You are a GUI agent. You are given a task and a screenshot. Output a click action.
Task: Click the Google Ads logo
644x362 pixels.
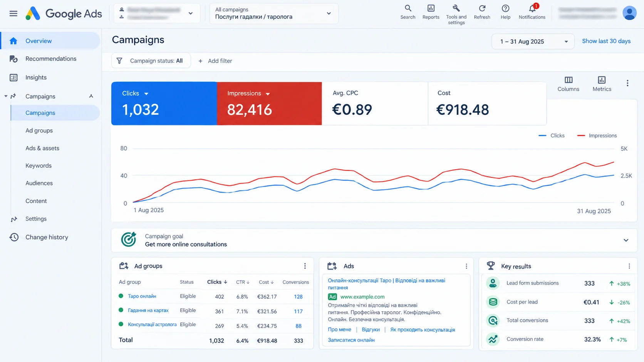(x=64, y=13)
